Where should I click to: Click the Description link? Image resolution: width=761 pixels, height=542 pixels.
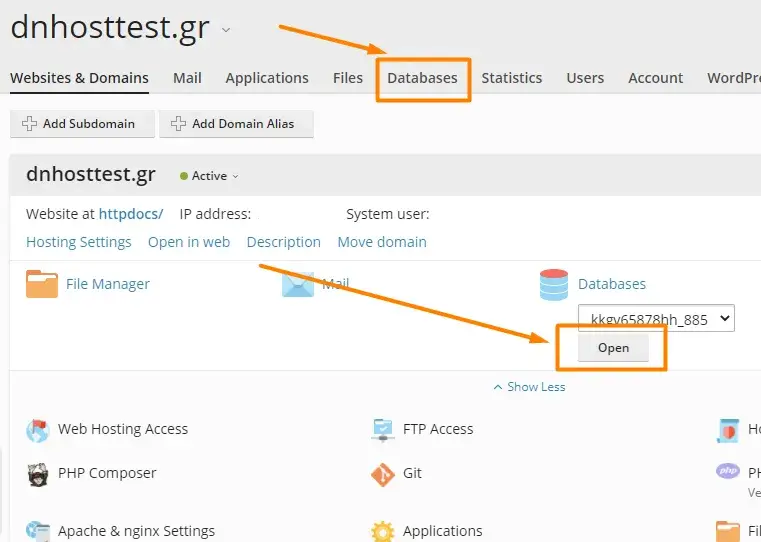pyautogui.click(x=283, y=242)
